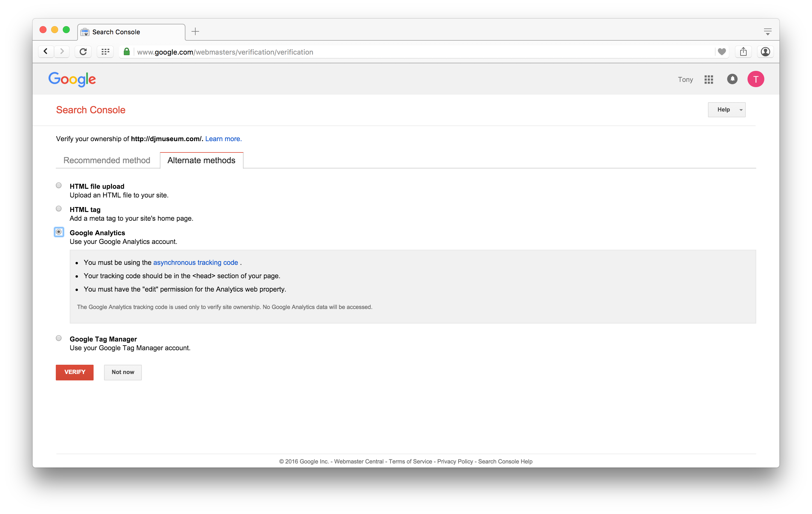This screenshot has height=514, width=812.
Task: Click the green padlock security icon
Action: click(x=127, y=52)
